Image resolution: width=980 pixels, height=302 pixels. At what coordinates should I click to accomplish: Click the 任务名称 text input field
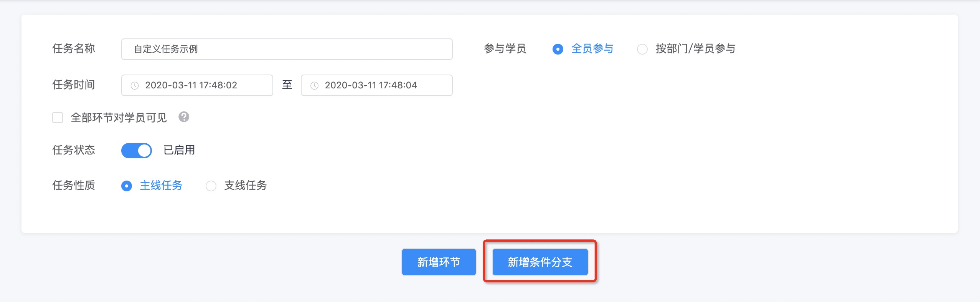pos(287,49)
